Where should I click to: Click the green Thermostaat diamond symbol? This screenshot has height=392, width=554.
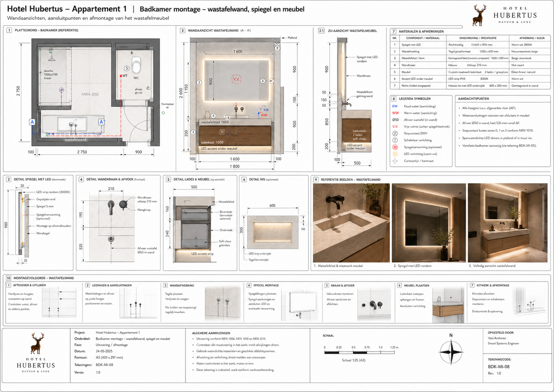[163, 113]
